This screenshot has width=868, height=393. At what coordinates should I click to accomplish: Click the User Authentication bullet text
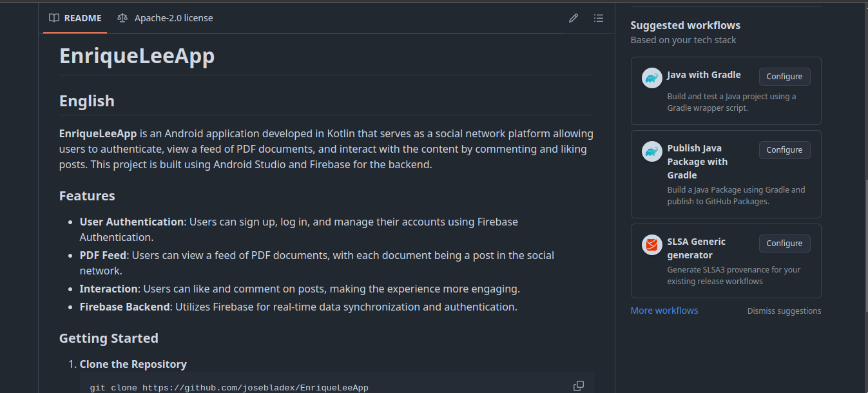click(x=299, y=229)
